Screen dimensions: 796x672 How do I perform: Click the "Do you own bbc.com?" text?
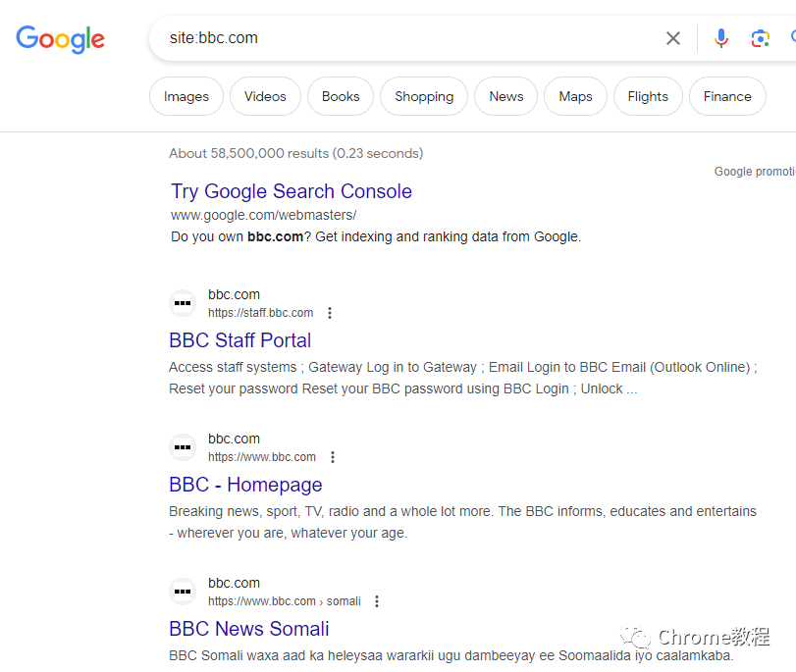click(x=376, y=236)
